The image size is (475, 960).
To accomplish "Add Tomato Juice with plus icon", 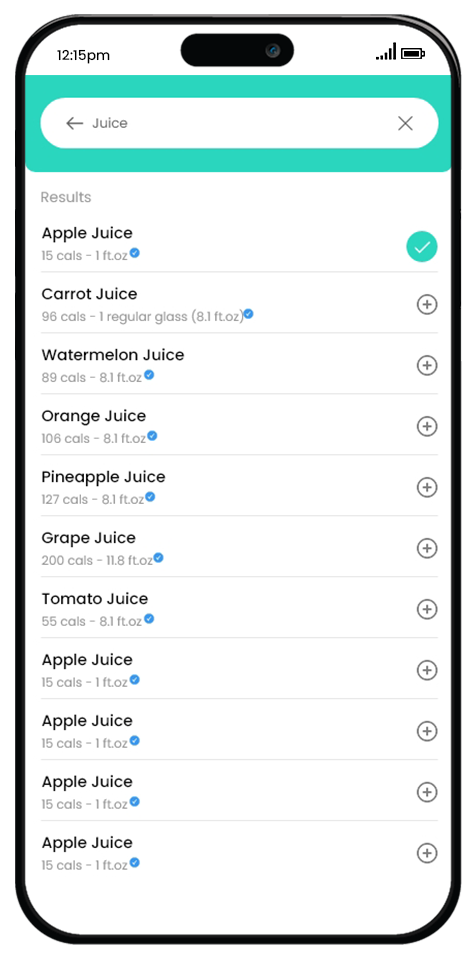I will pyautogui.click(x=427, y=609).
